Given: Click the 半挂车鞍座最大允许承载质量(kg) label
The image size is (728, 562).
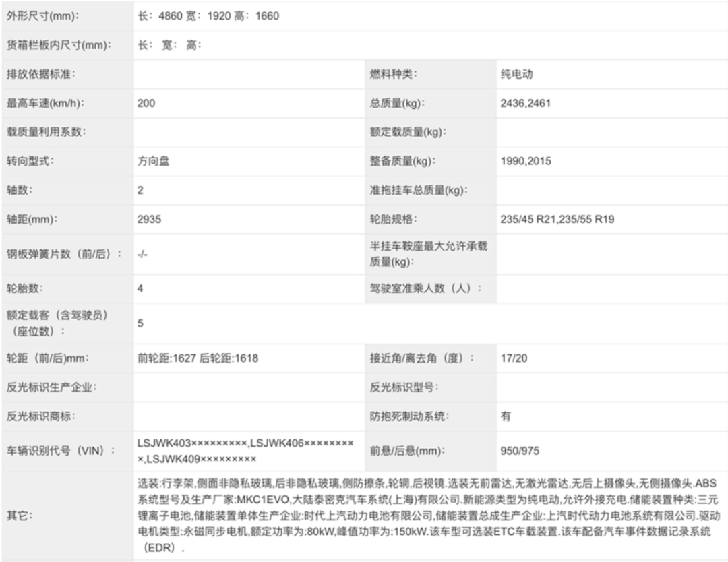Looking at the screenshot, I should 429,254.
